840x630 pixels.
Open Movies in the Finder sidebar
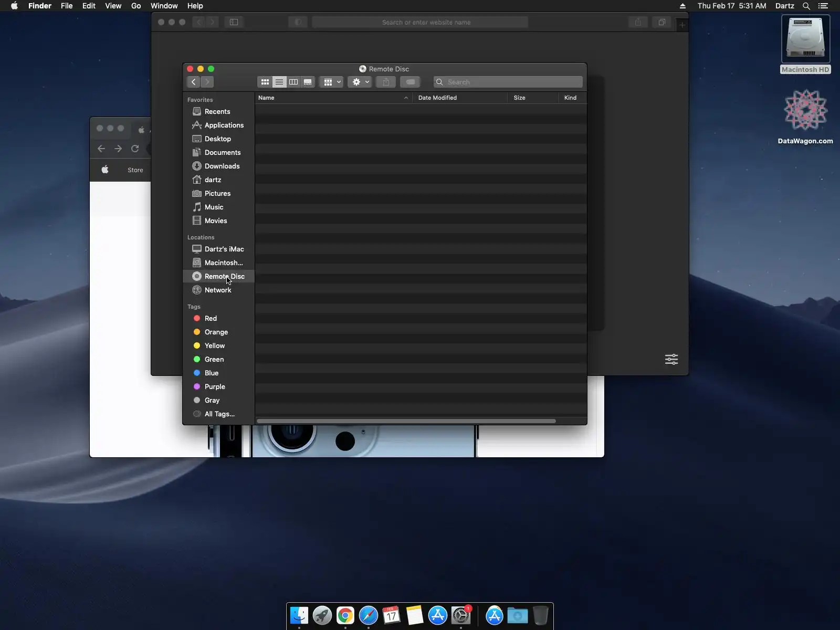(218, 220)
